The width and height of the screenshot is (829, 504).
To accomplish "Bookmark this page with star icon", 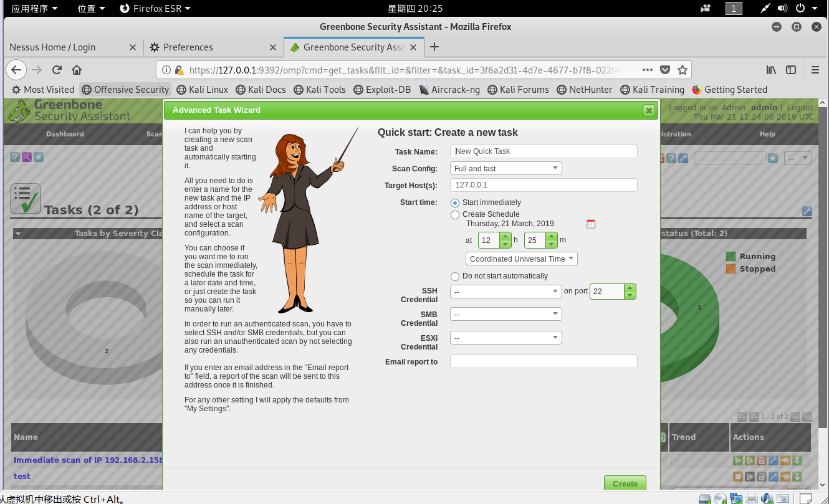I will pyautogui.click(x=683, y=70).
